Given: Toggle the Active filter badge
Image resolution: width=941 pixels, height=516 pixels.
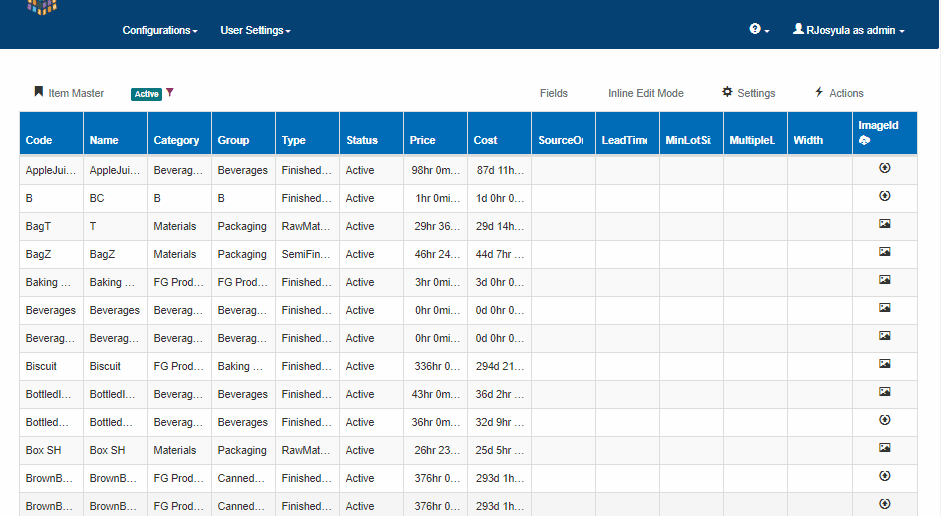Looking at the screenshot, I should coord(146,94).
